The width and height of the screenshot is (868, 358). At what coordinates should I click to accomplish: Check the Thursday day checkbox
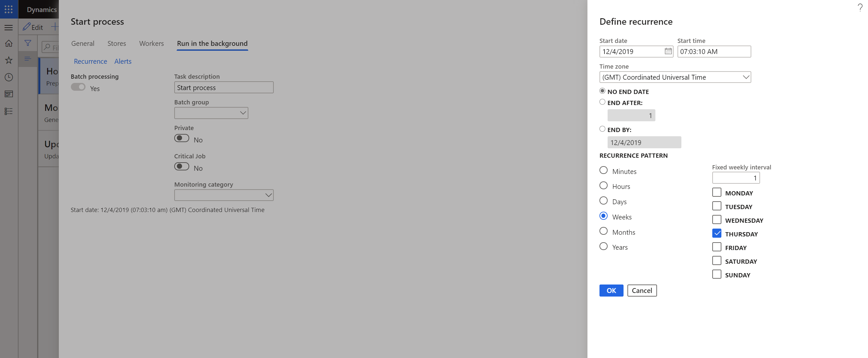717,233
